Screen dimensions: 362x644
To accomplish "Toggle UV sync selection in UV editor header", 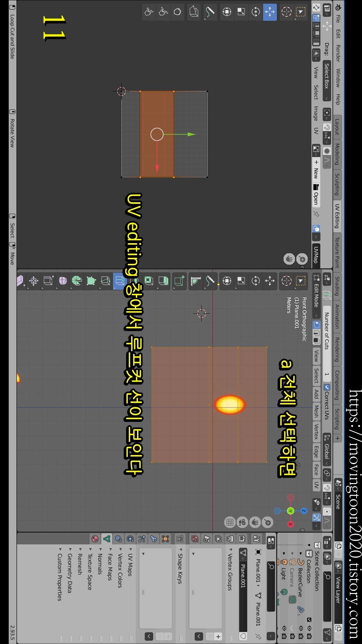I will pos(316,8).
